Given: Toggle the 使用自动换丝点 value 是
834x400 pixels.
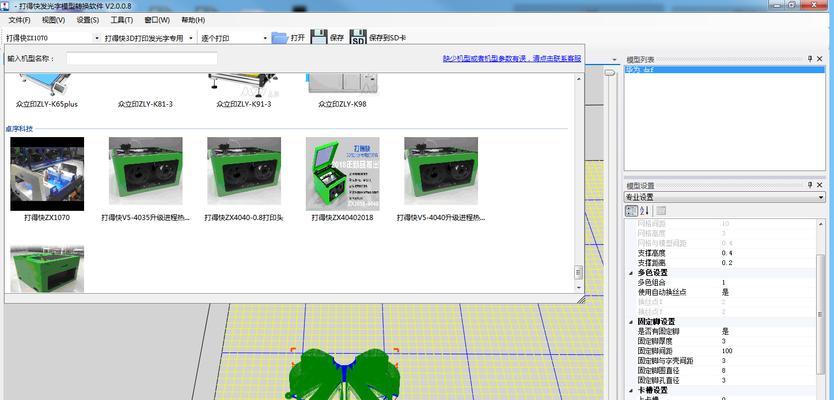Looking at the screenshot, I should coord(725,292).
